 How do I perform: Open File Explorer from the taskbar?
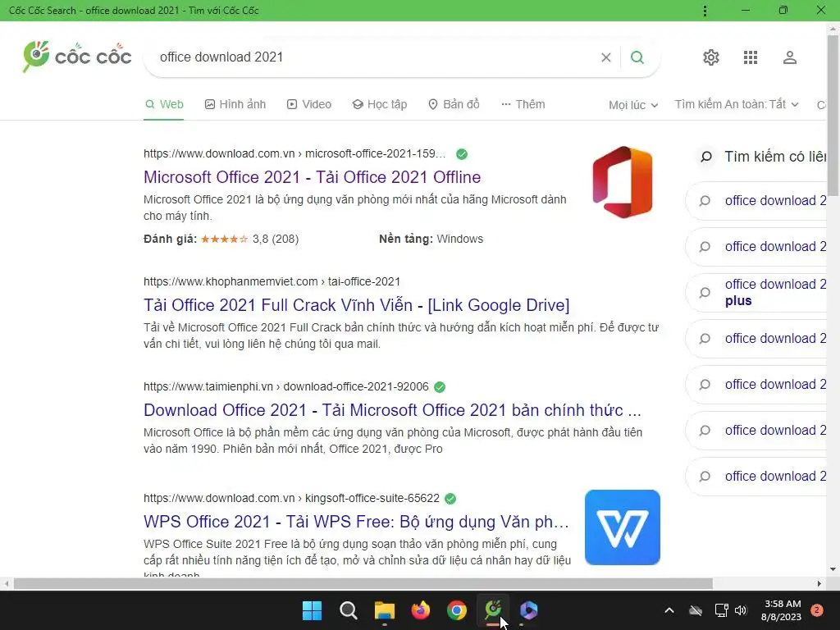pos(385,610)
